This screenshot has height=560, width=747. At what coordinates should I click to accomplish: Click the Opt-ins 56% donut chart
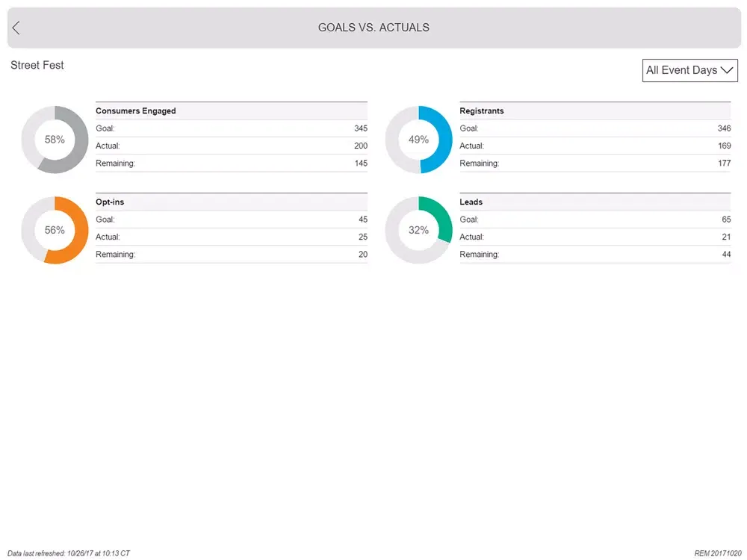tap(55, 231)
